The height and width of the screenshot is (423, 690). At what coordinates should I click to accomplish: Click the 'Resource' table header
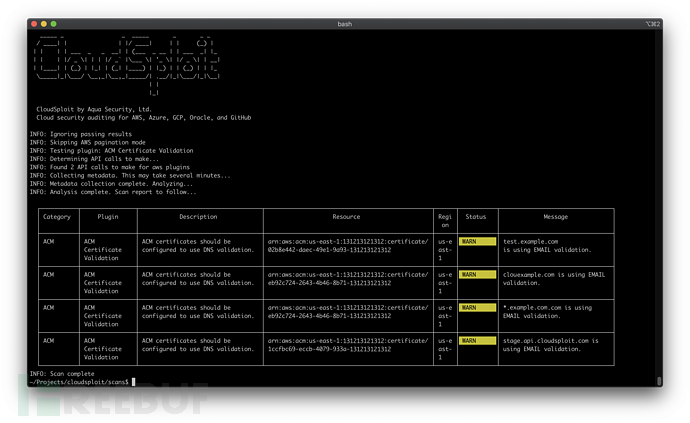[x=346, y=217]
